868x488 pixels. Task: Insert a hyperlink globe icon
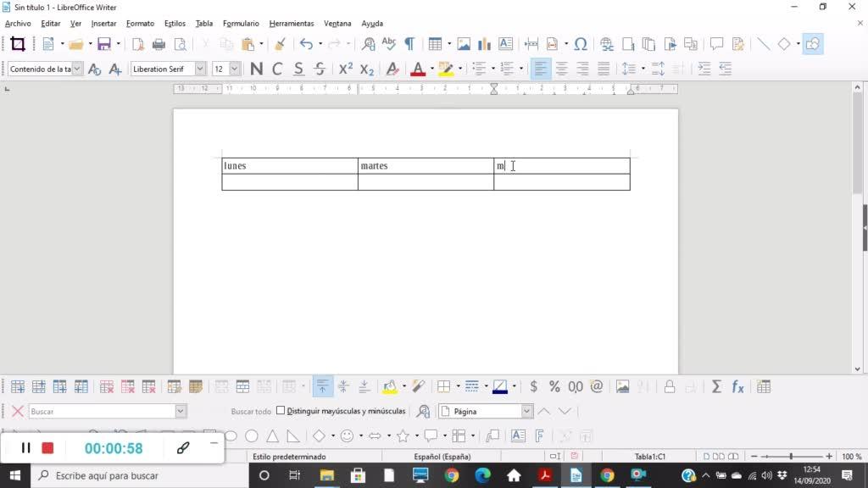tap(607, 44)
